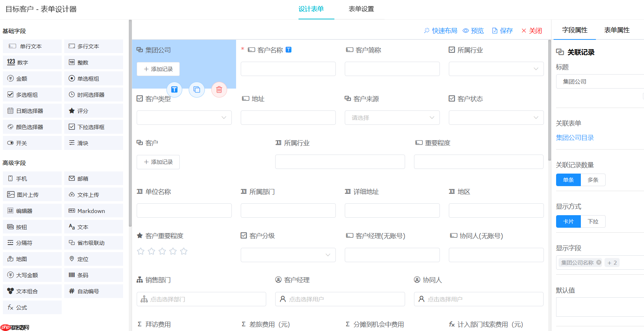
Task: Select the 单行文本 field type
Action: (32, 46)
